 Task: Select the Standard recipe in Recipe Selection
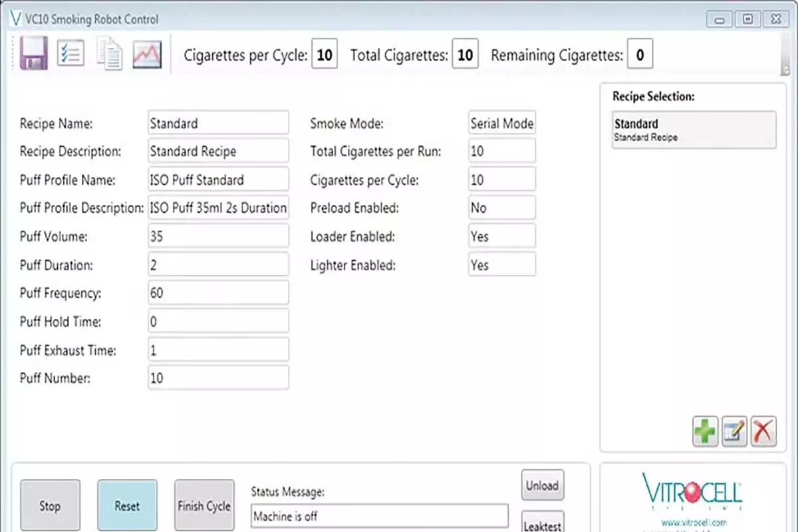[694, 130]
